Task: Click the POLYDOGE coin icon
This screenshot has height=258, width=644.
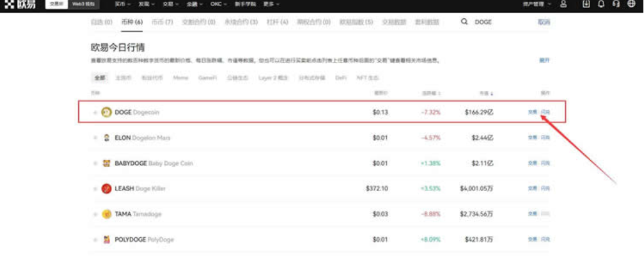Action: tap(106, 239)
